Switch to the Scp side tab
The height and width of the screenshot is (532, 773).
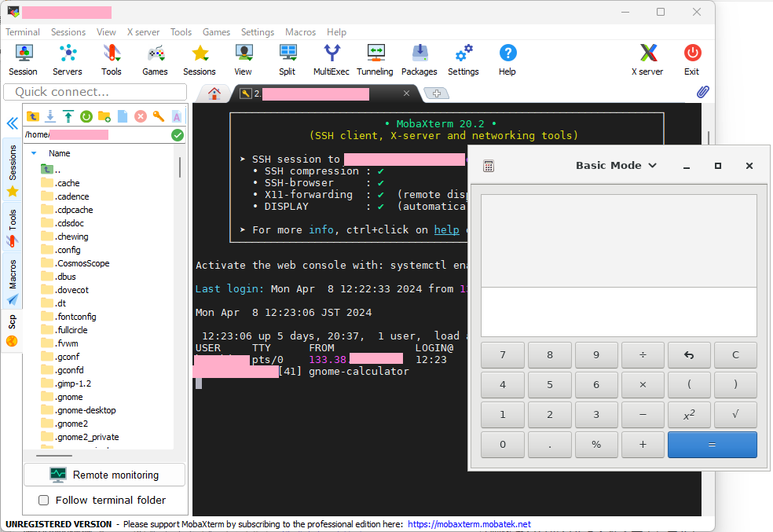point(12,330)
